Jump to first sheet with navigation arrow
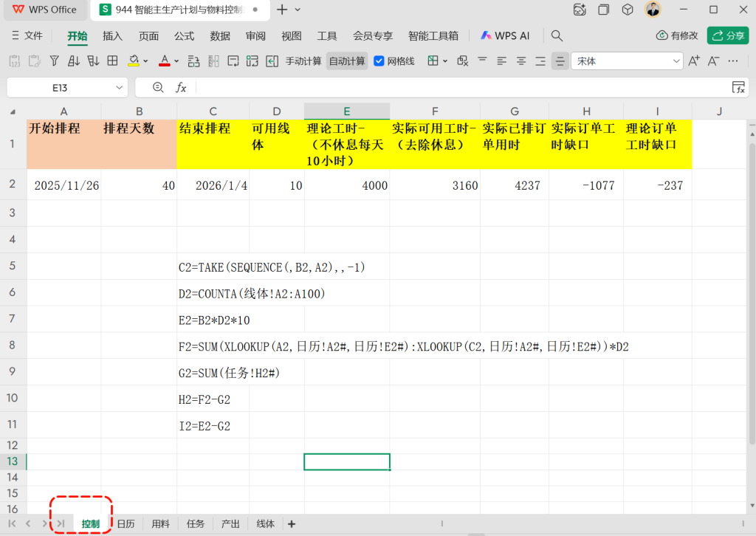 click(12, 523)
